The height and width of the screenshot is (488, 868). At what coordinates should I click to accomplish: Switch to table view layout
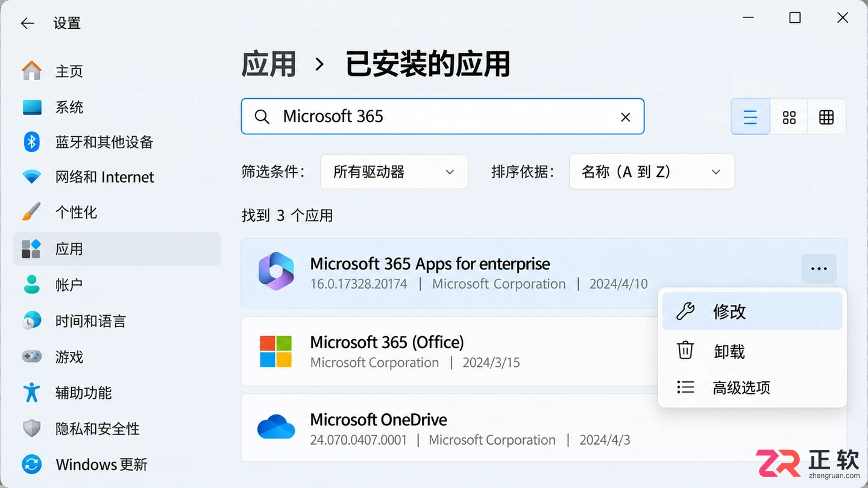tap(826, 117)
